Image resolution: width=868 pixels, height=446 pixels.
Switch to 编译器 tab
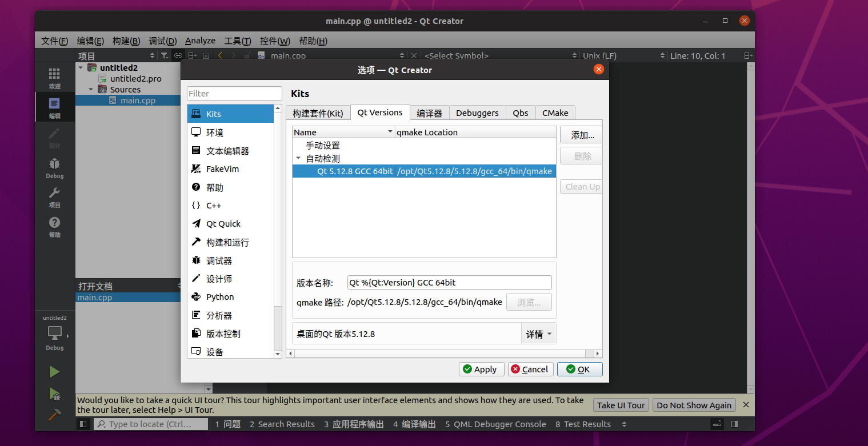[x=430, y=113]
